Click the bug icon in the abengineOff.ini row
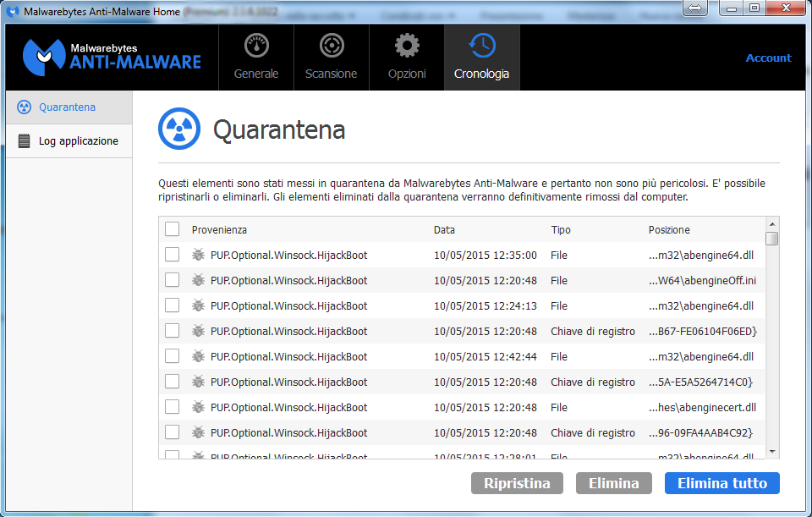 coord(198,280)
